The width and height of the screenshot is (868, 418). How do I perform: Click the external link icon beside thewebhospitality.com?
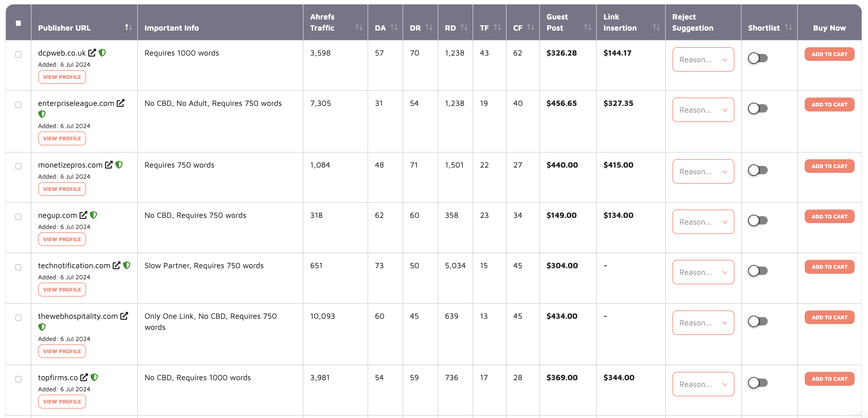coord(124,316)
